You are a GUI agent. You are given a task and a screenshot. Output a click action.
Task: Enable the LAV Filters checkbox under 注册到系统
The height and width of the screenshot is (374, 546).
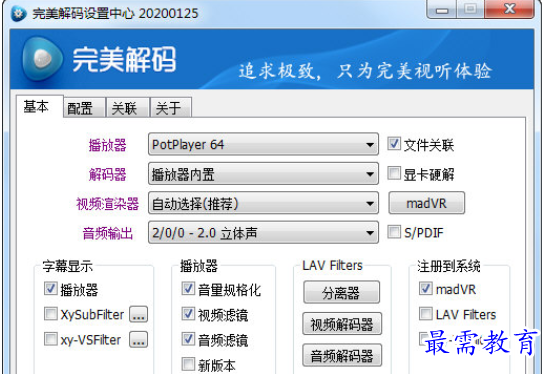pyautogui.click(x=426, y=314)
